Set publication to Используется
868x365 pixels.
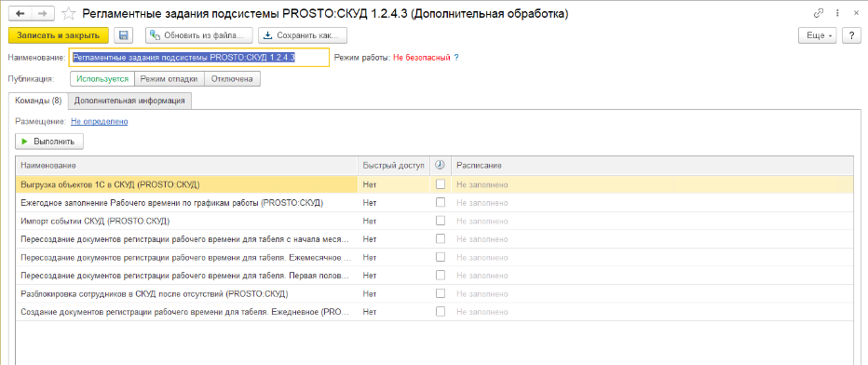pyautogui.click(x=103, y=79)
